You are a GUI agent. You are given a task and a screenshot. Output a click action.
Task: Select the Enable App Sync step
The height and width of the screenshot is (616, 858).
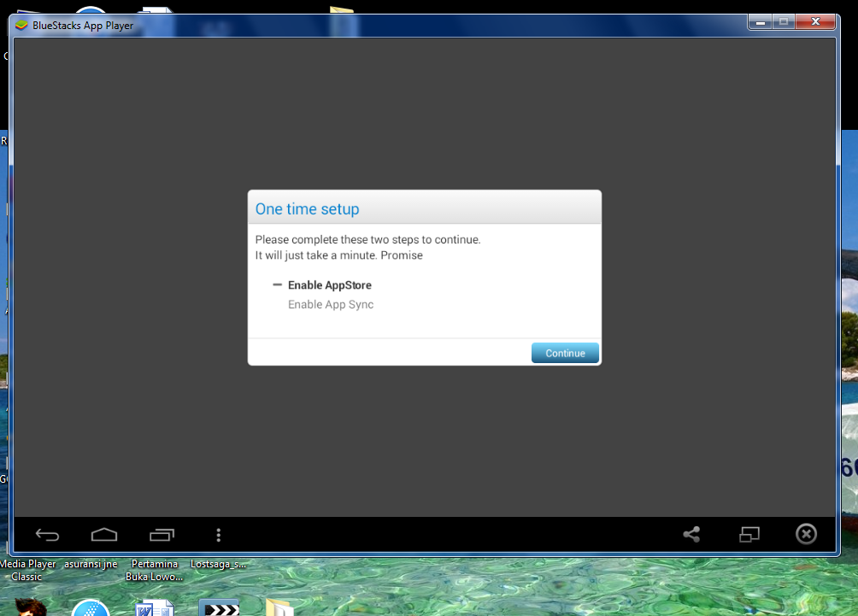[x=331, y=304]
